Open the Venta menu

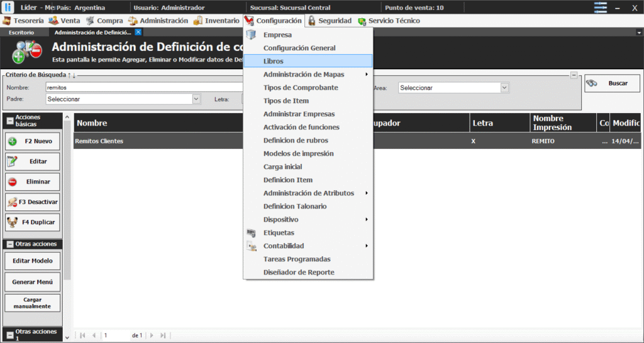pos(65,21)
